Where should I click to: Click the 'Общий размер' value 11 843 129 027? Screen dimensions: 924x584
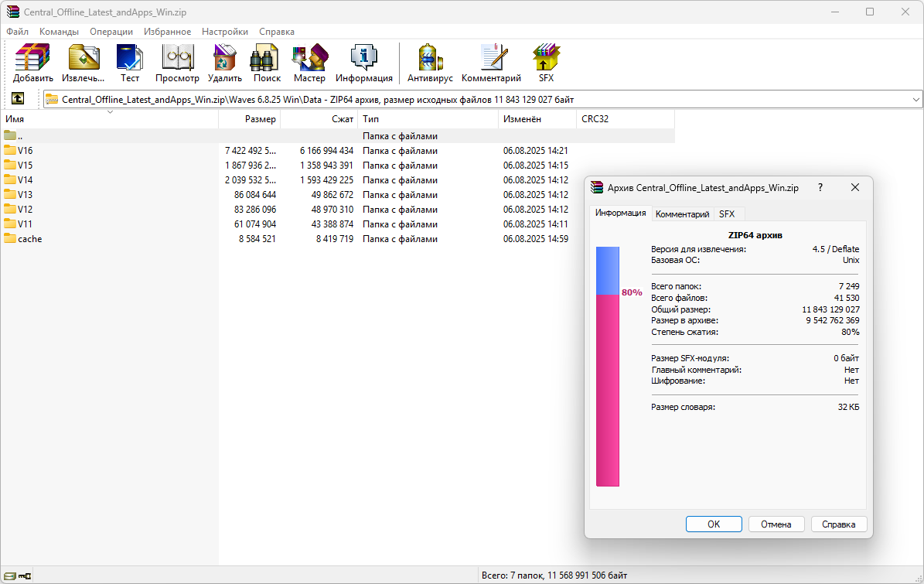[831, 309]
